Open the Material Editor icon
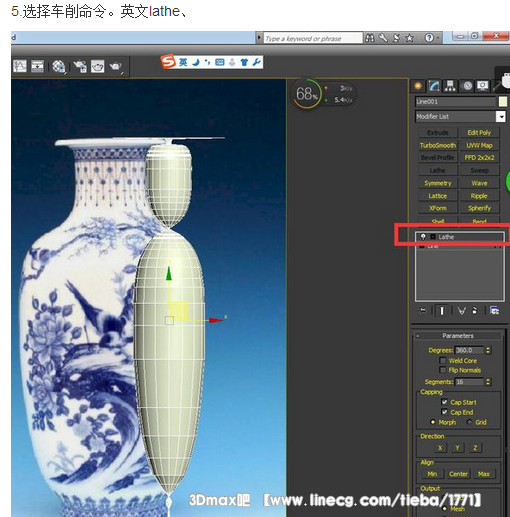This screenshot has height=517, width=510. (x=59, y=66)
